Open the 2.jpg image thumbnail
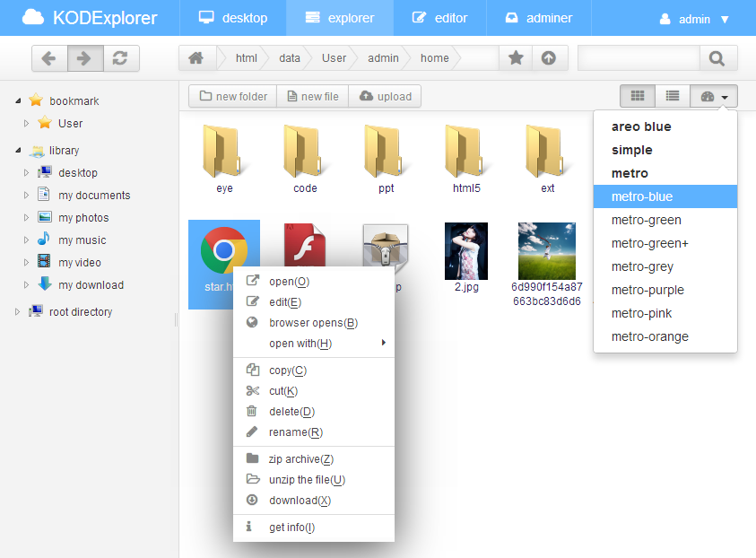The width and height of the screenshot is (756, 558). click(465, 250)
